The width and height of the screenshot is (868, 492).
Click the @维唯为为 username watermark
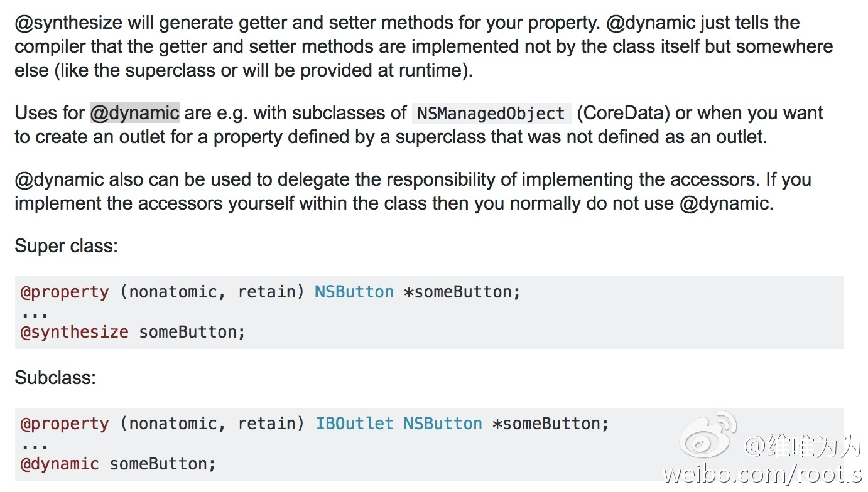(802, 445)
